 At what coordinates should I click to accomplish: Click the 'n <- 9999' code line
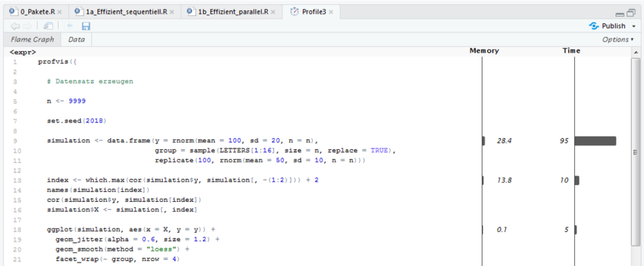tap(66, 101)
